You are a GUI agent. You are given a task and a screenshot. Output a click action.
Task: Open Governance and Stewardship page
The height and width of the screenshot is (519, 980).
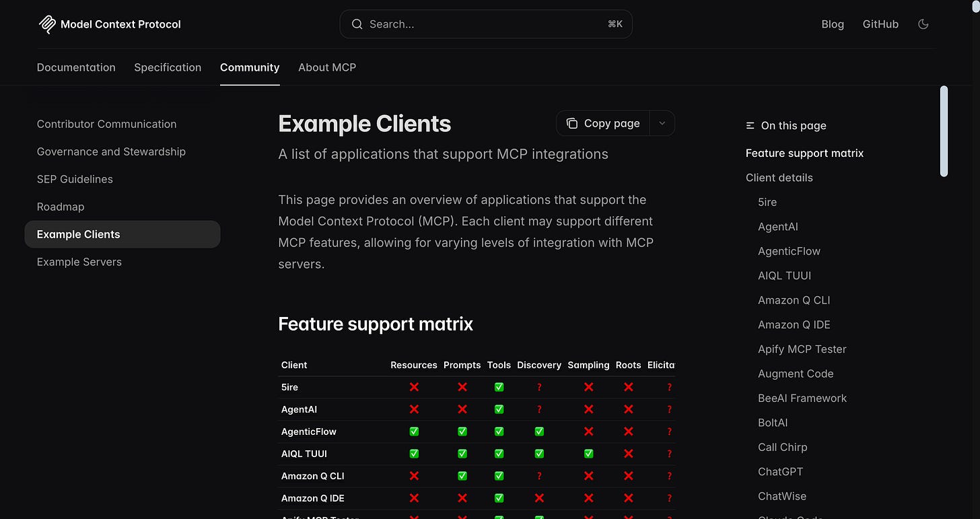coord(111,151)
